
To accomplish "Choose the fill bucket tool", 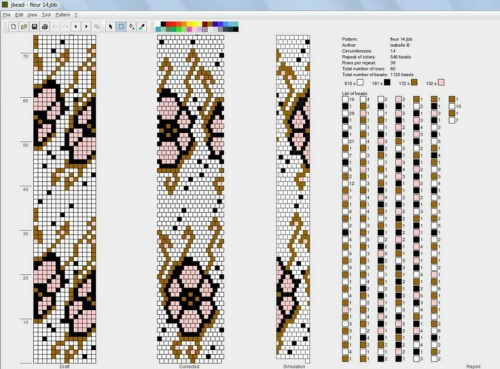I will pyautogui.click(x=132, y=26).
